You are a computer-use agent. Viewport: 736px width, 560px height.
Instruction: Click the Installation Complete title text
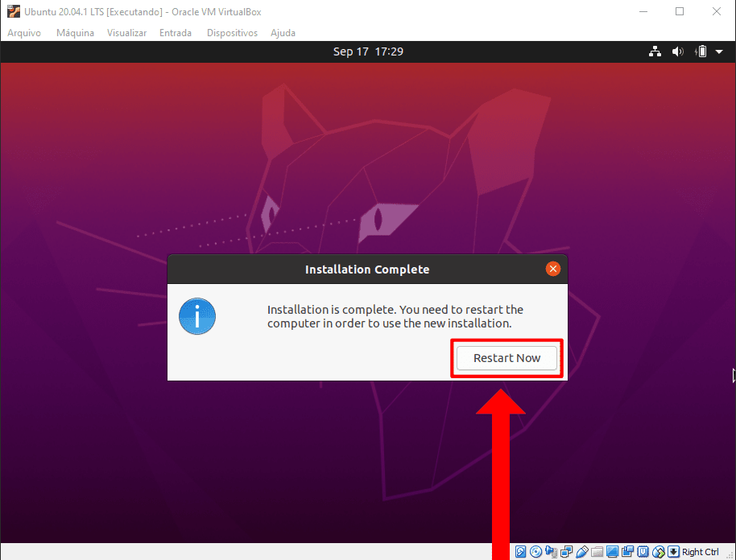point(367,270)
